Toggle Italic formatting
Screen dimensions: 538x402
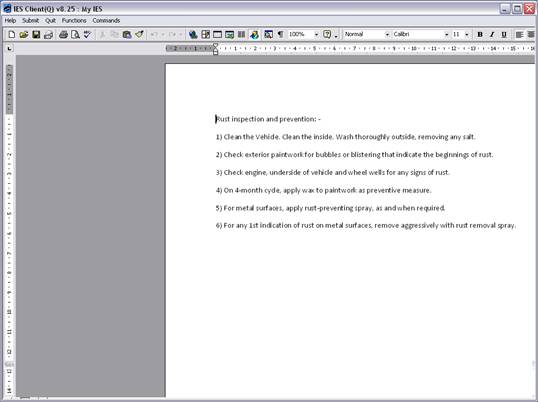[492, 34]
